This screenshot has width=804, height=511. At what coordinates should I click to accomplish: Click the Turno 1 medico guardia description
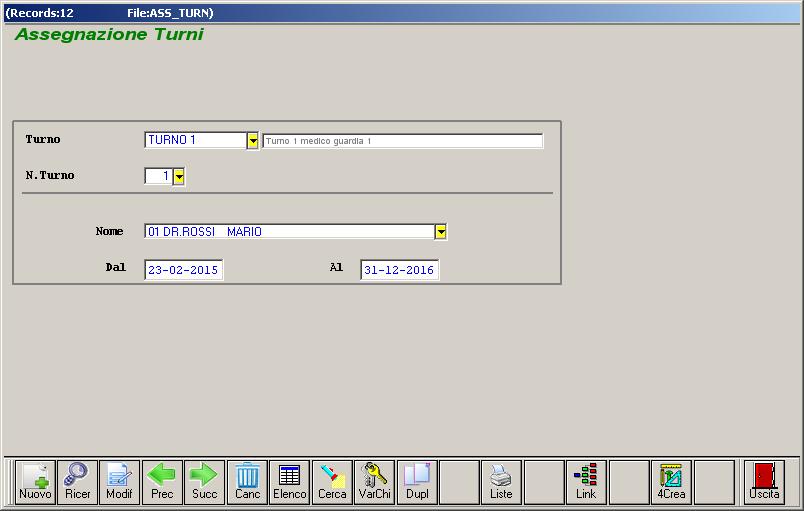click(403, 141)
